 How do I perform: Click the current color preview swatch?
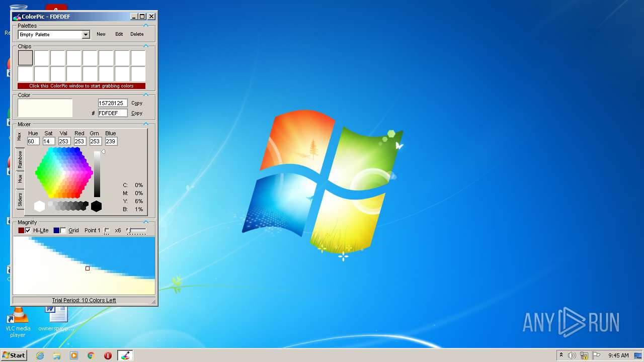coord(45,108)
